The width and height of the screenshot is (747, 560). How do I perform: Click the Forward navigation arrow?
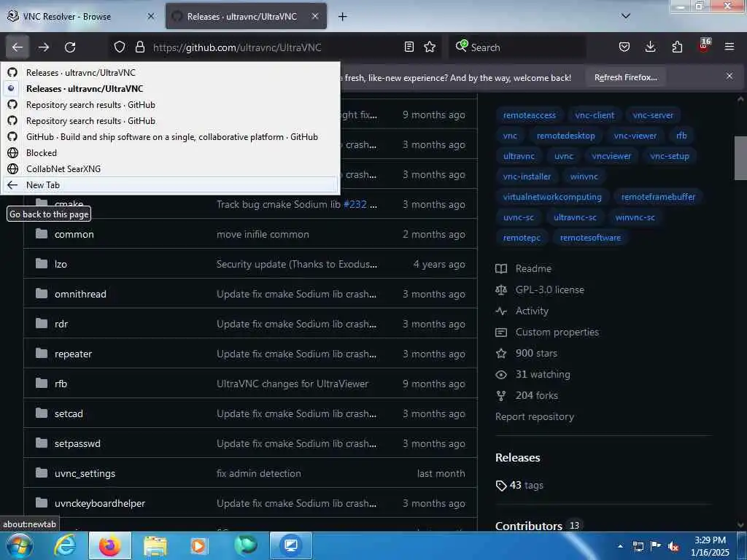[44, 47]
